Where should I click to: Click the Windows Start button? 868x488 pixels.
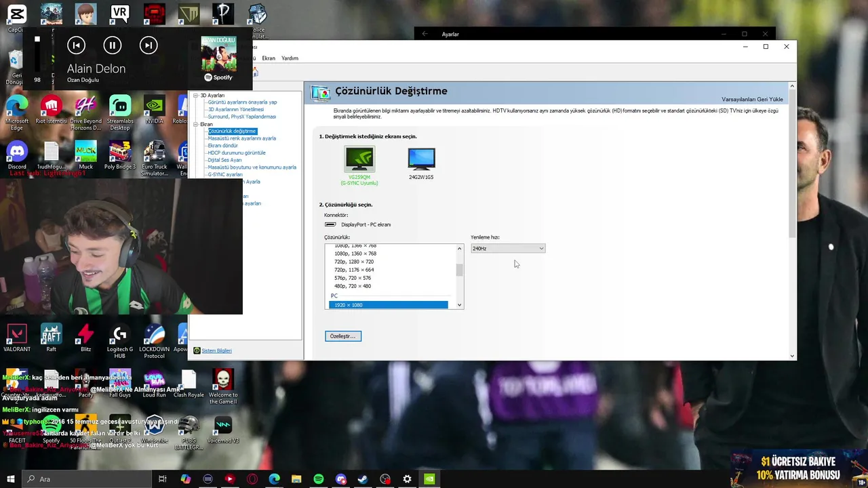click(x=11, y=479)
